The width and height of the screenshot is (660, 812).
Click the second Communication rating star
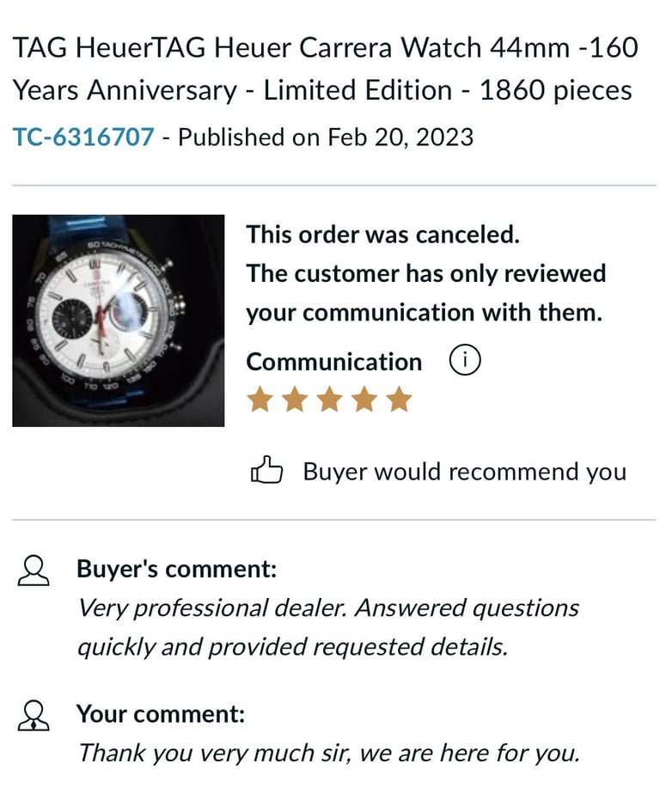tap(295, 400)
